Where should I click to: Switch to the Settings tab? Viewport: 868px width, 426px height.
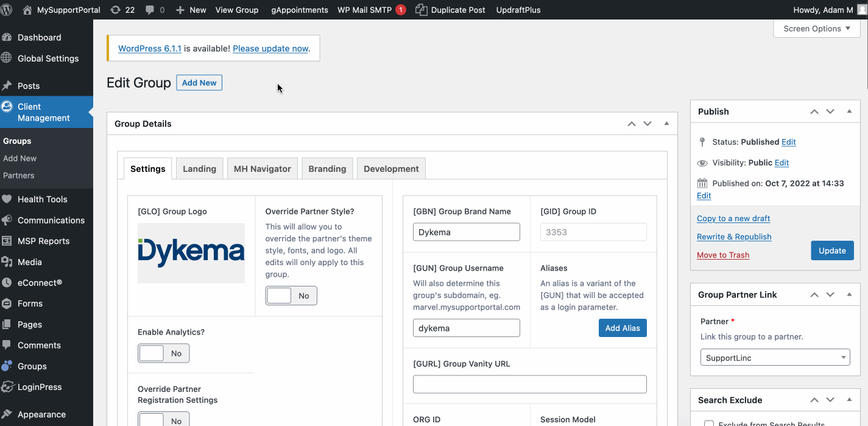148,169
